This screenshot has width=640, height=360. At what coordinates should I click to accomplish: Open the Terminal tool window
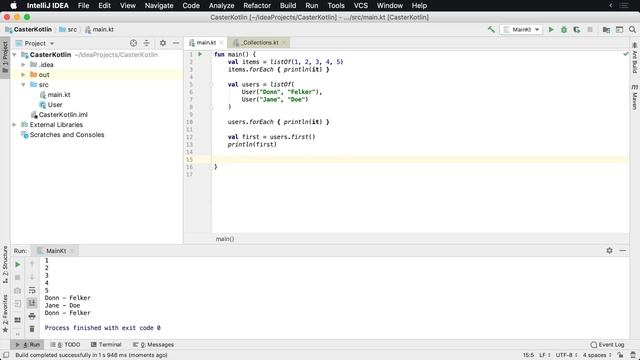pyautogui.click(x=106, y=344)
